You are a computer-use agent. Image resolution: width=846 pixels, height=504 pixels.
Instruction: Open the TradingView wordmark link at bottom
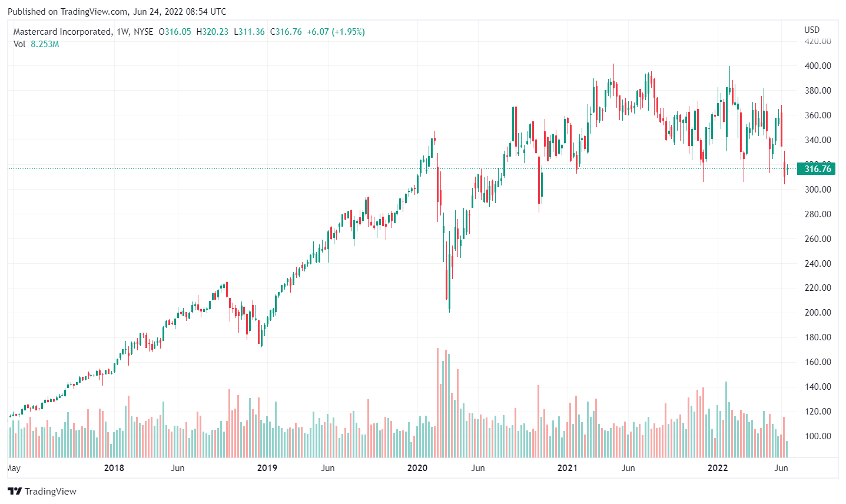coord(50,492)
